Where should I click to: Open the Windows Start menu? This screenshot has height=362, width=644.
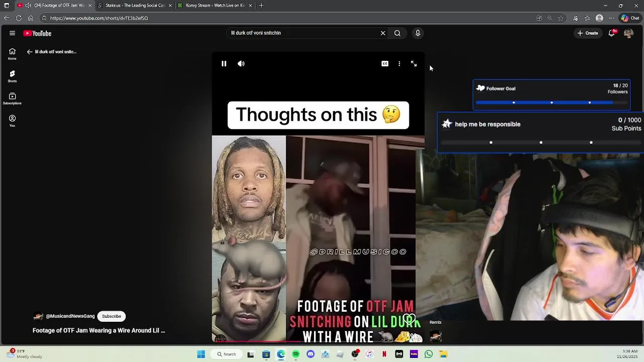pyautogui.click(x=201, y=354)
